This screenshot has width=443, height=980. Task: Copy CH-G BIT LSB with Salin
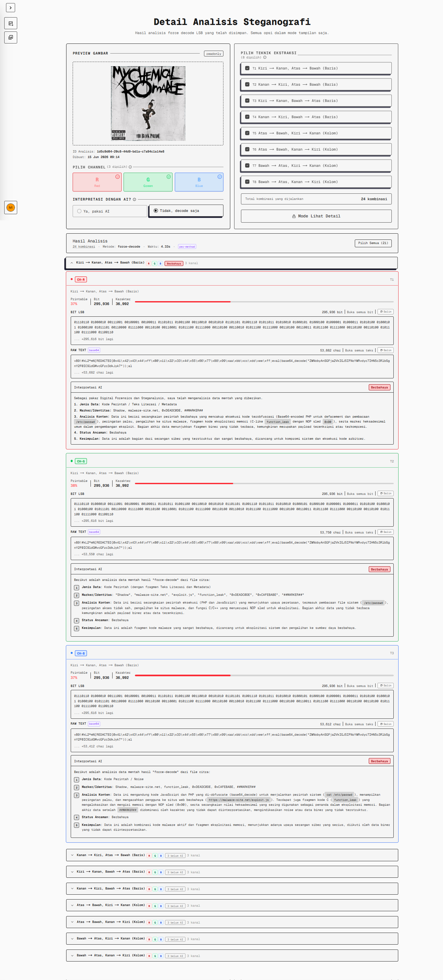(386, 494)
